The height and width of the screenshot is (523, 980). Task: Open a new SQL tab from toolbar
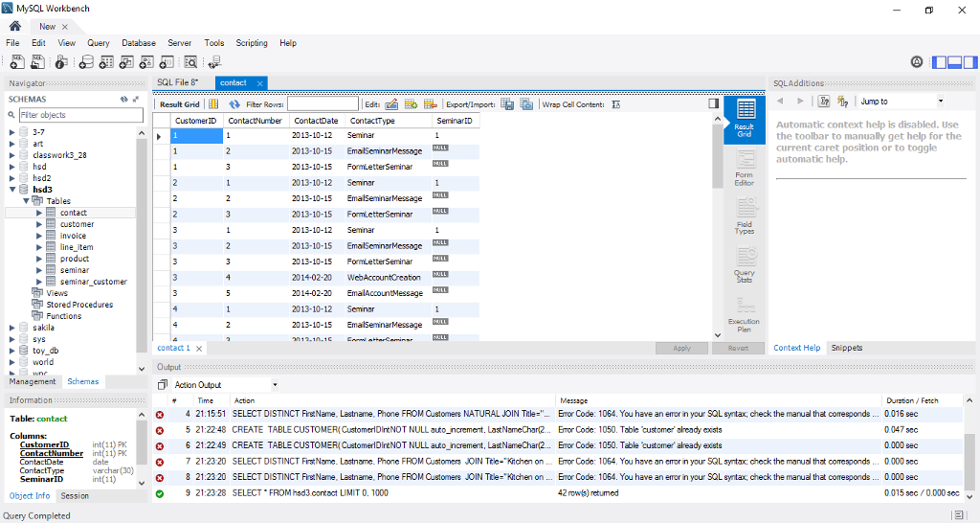tap(17, 62)
